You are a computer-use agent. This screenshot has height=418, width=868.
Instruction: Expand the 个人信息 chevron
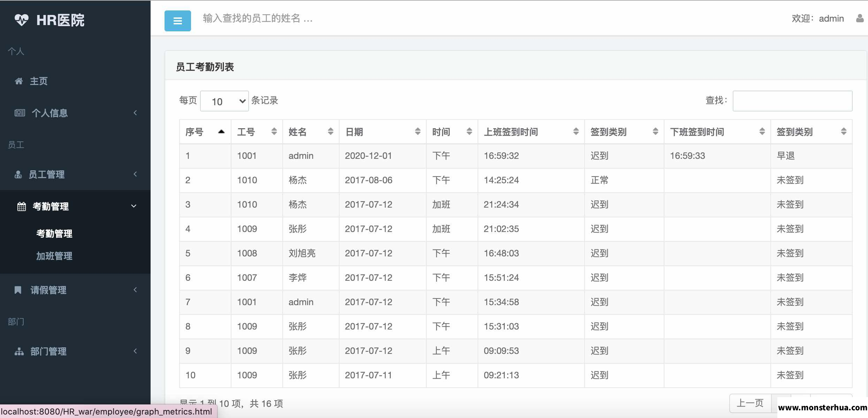pyautogui.click(x=135, y=113)
